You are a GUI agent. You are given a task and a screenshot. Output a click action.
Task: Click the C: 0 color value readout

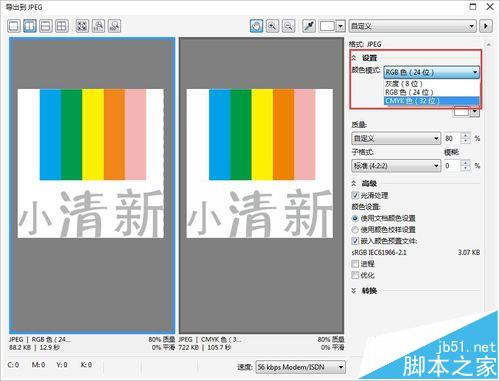(13, 365)
